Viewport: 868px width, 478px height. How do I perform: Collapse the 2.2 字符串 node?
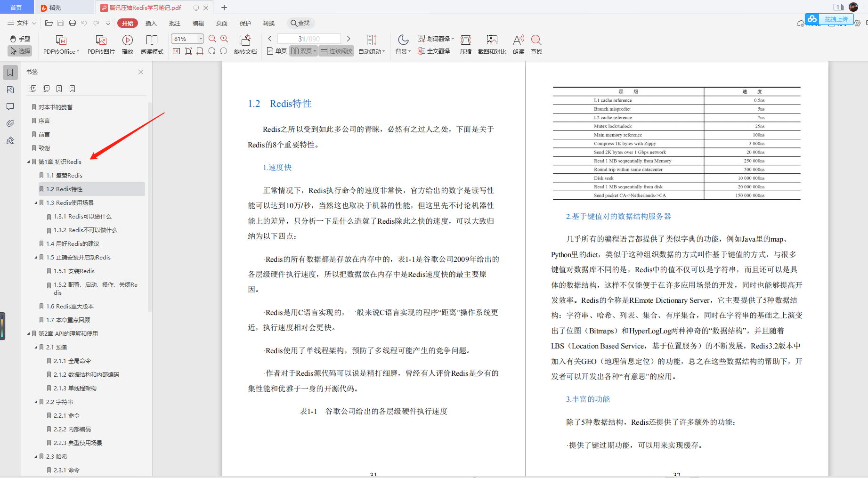click(36, 402)
